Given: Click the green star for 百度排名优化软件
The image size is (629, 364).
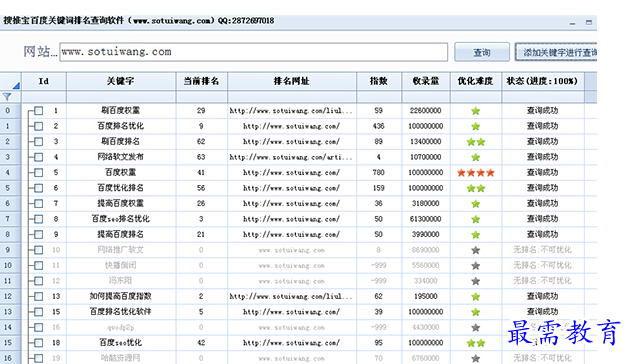Looking at the screenshot, I should click(476, 312).
